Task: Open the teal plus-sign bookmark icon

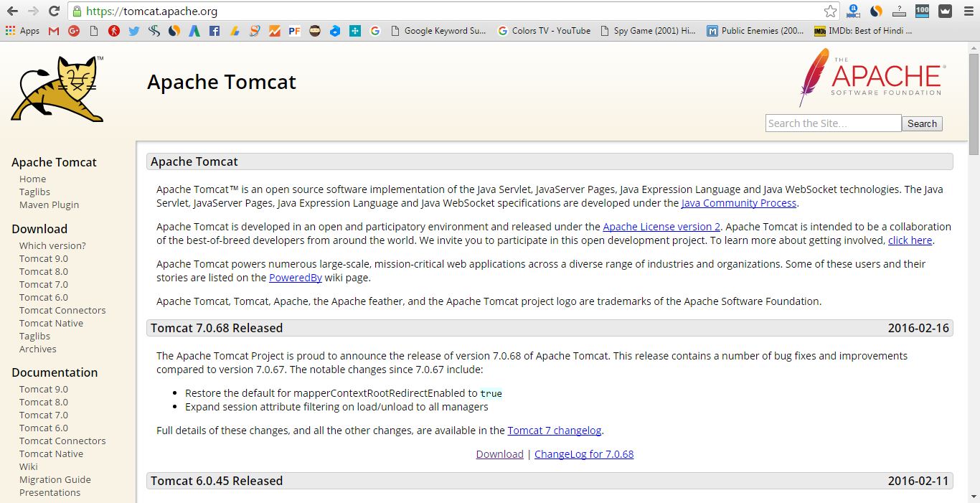Action: coord(355,31)
